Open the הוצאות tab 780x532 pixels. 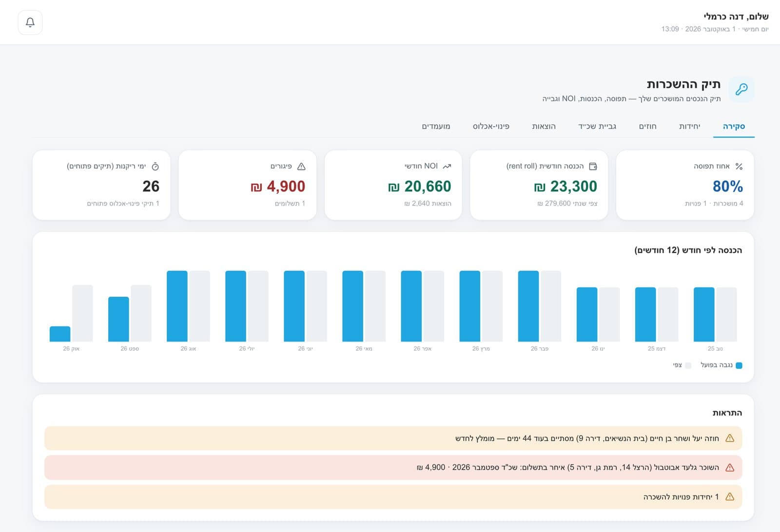(x=544, y=127)
